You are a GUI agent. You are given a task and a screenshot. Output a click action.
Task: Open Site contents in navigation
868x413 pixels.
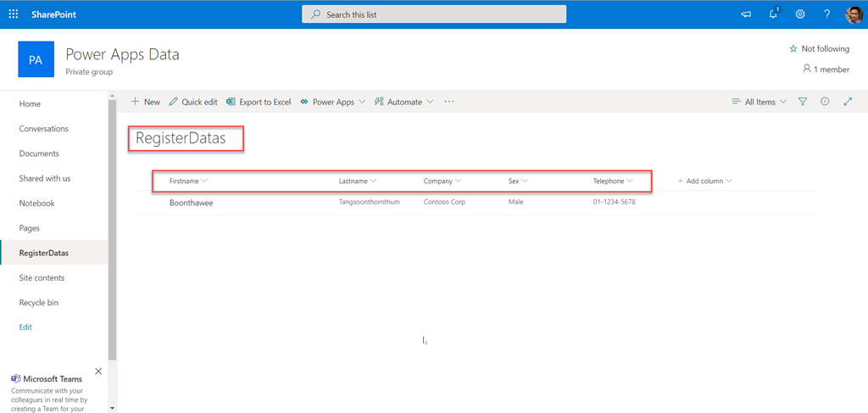(x=42, y=278)
